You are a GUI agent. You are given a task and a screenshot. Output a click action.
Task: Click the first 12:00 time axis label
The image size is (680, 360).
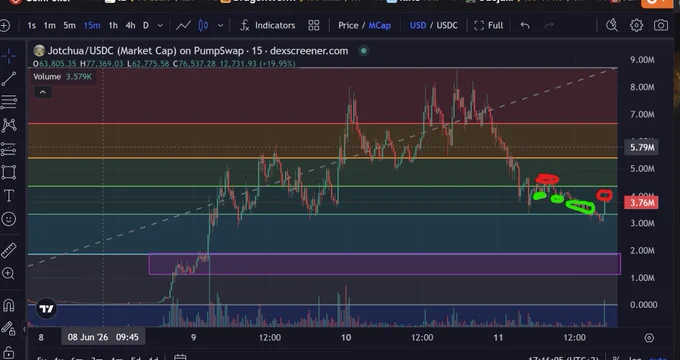tap(270, 337)
